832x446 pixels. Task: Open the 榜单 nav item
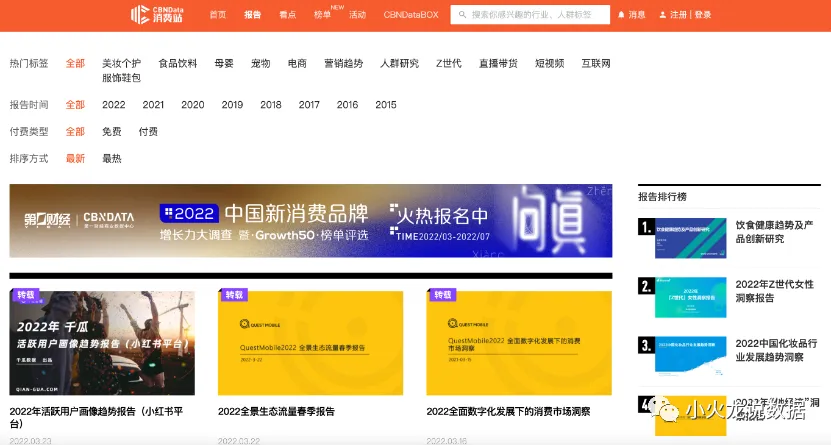322,15
